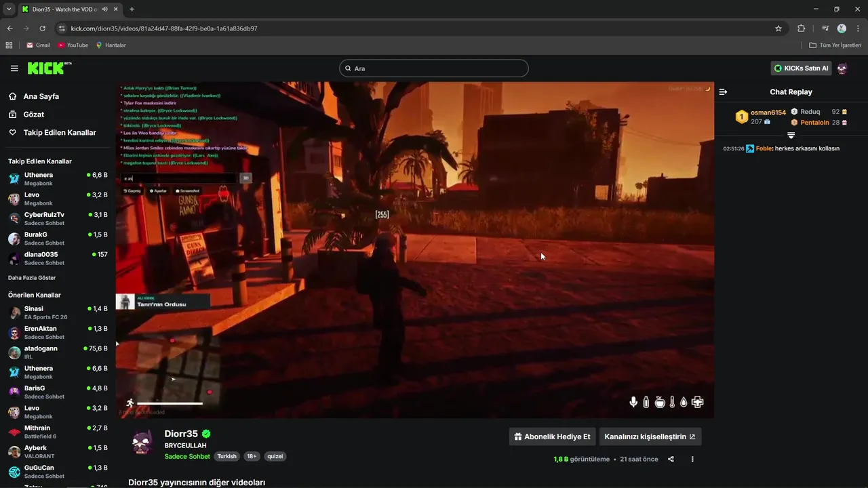Click the 18+ tag
This screenshot has width=868, height=488.
pyautogui.click(x=252, y=456)
